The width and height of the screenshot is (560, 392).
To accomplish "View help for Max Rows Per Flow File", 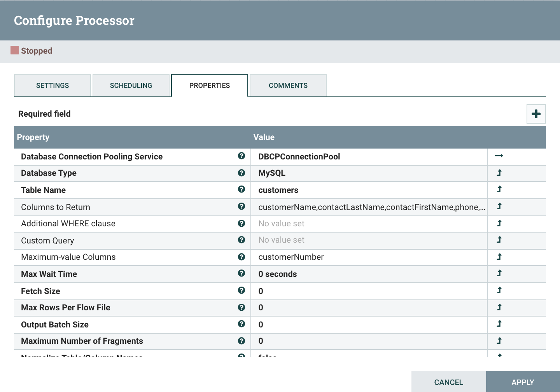I will [241, 307].
